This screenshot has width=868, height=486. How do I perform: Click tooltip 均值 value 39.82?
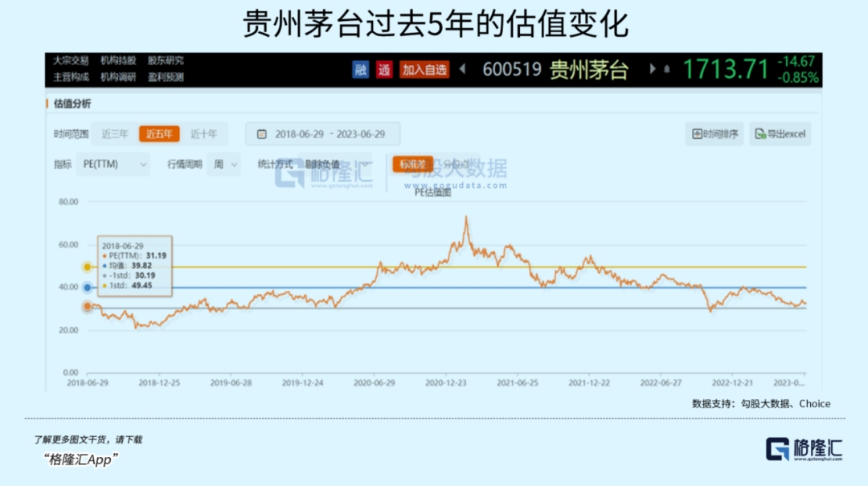pos(141,266)
